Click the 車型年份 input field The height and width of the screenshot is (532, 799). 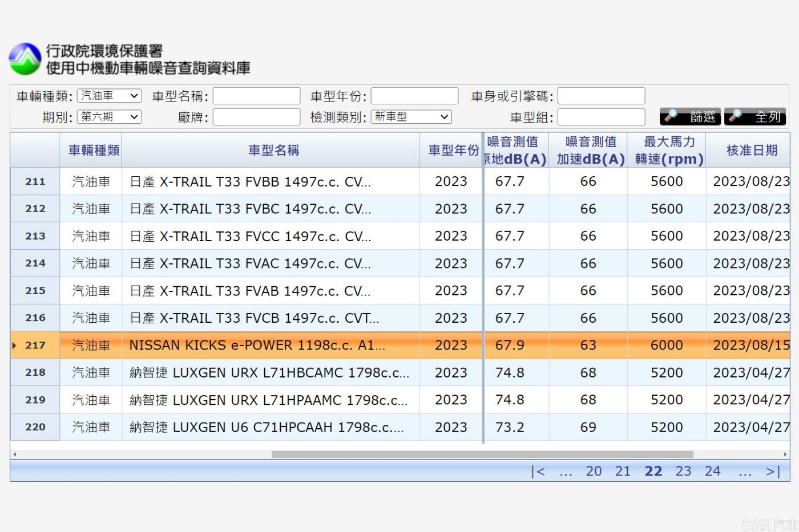[x=414, y=96]
